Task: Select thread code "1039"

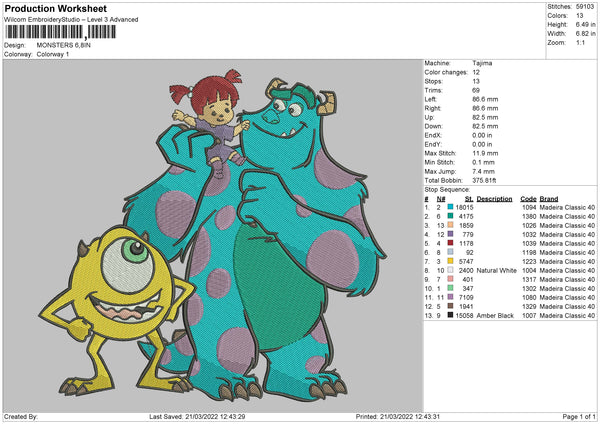Action: (529, 243)
